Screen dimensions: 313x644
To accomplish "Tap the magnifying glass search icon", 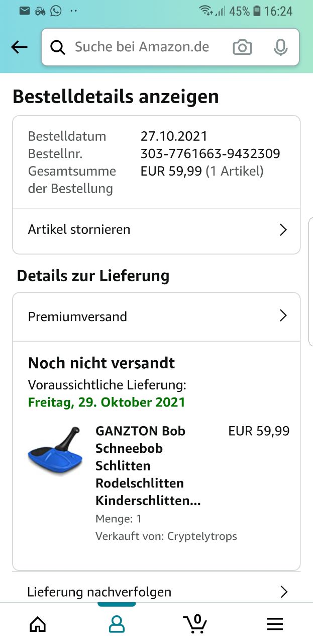I will [x=58, y=47].
